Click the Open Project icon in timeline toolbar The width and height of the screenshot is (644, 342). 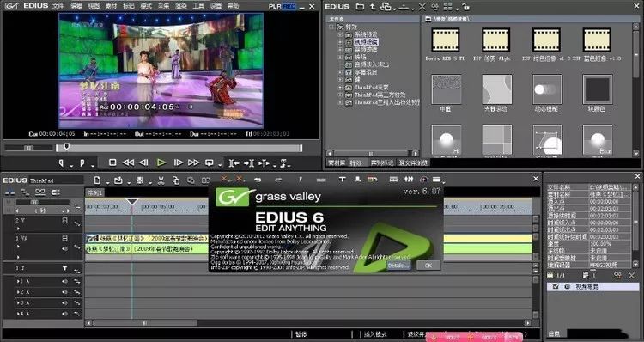pyautogui.click(x=118, y=180)
